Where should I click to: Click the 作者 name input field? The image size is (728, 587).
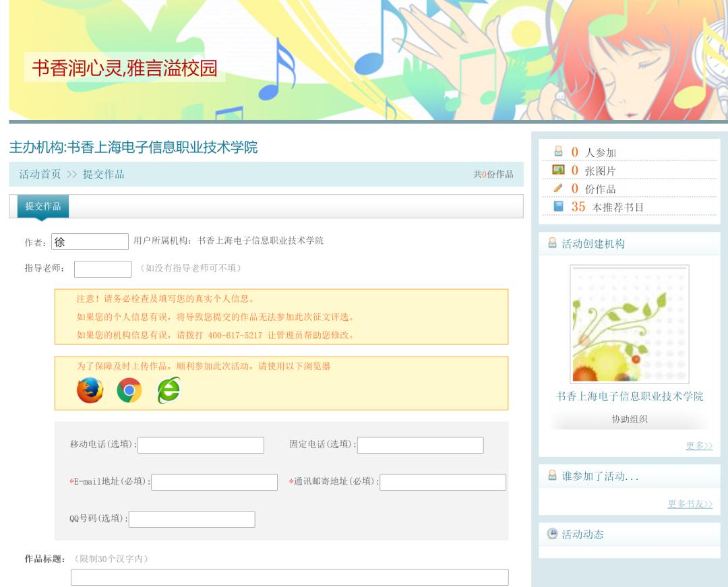(x=90, y=241)
